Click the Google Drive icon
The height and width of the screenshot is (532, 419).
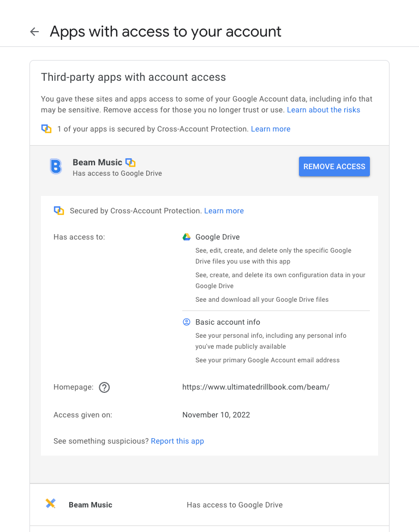(x=187, y=237)
